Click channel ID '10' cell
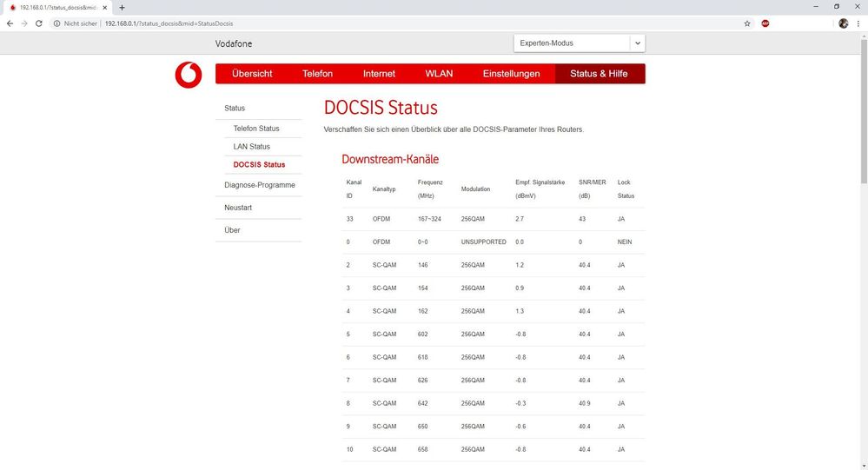This screenshot has width=868, height=470. pyautogui.click(x=350, y=449)
